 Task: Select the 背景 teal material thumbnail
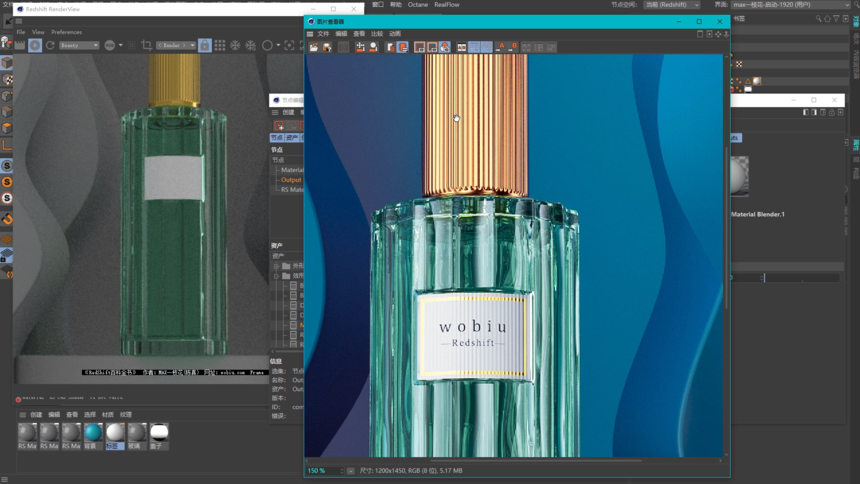pos(93,432)
